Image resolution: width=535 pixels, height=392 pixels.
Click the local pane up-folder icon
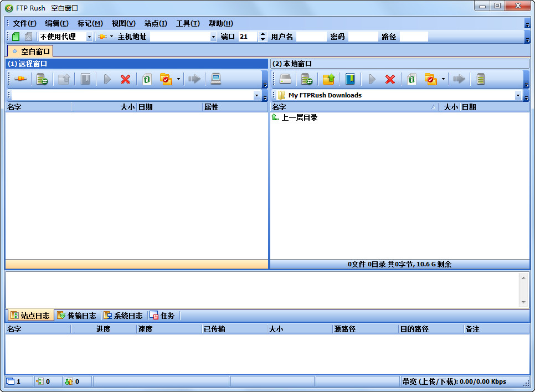point(329,79)
